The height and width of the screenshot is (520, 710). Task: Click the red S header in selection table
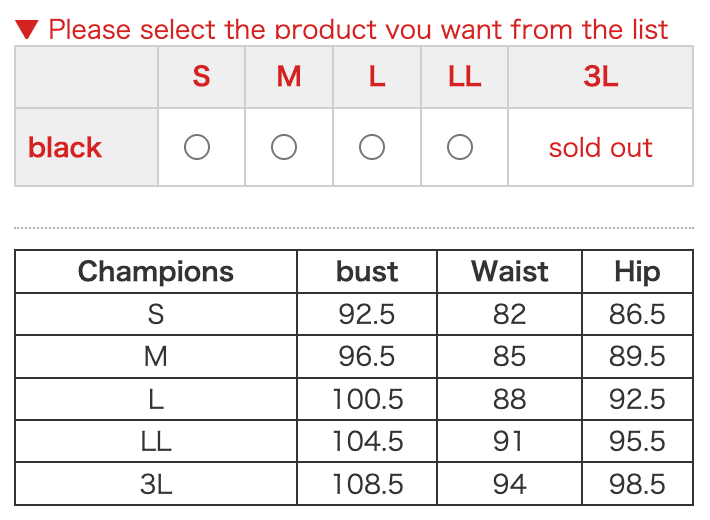201,77
